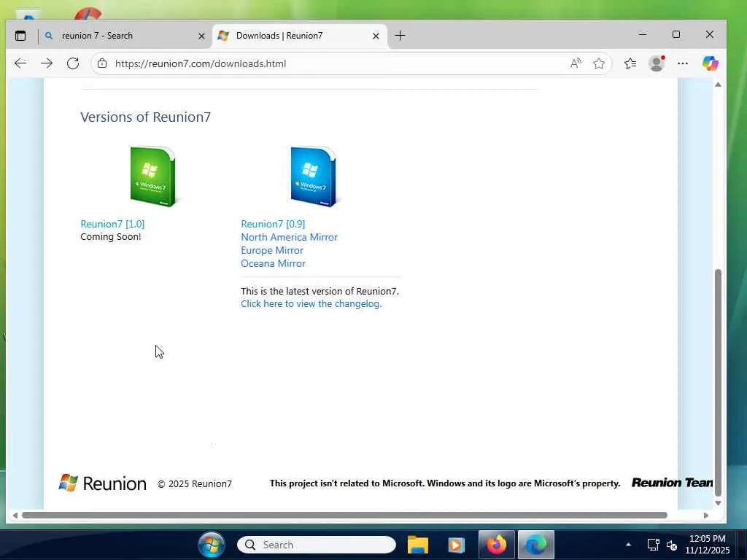Open the Copilot sidebar icon
The height and width of the screenshot is (560, 747).
[x=710, y=63]
